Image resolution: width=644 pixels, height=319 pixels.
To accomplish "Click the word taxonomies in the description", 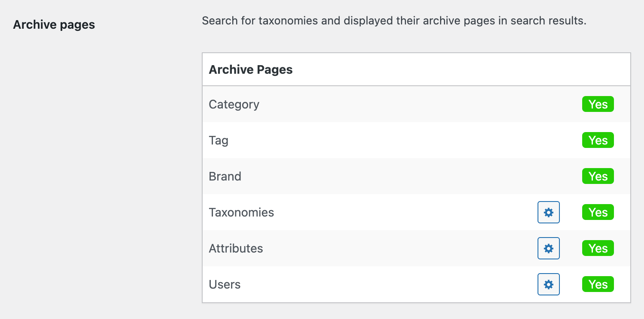I will 288,21.
